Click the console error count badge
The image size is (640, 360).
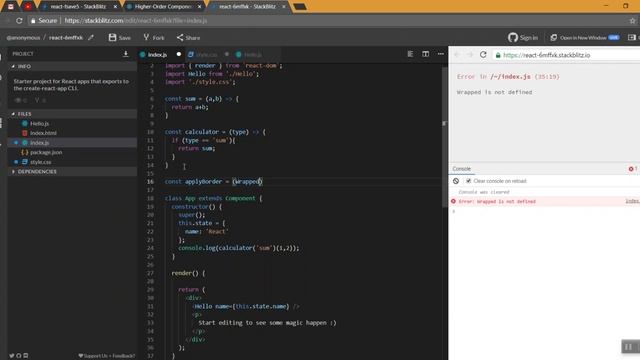click(x=633, y=169)
